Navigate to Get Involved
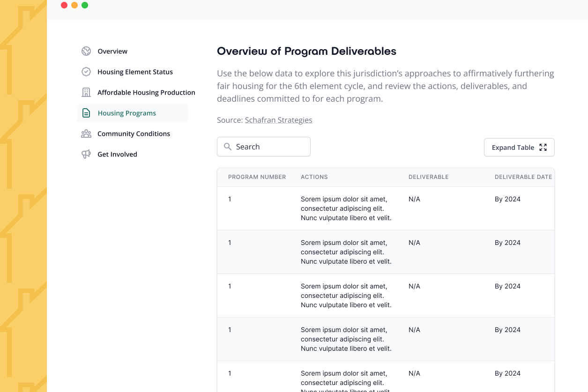Screen dimensions: 588x392 pyautogui.click(x=117, y=155)
